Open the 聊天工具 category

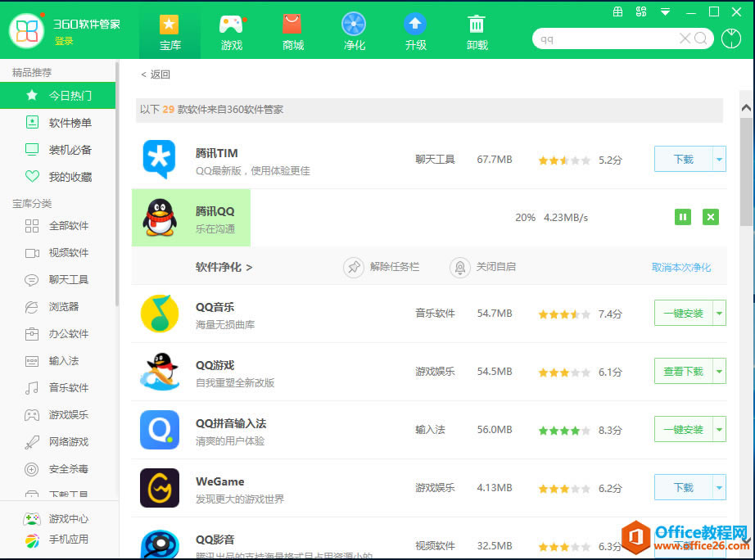(58, 280)
